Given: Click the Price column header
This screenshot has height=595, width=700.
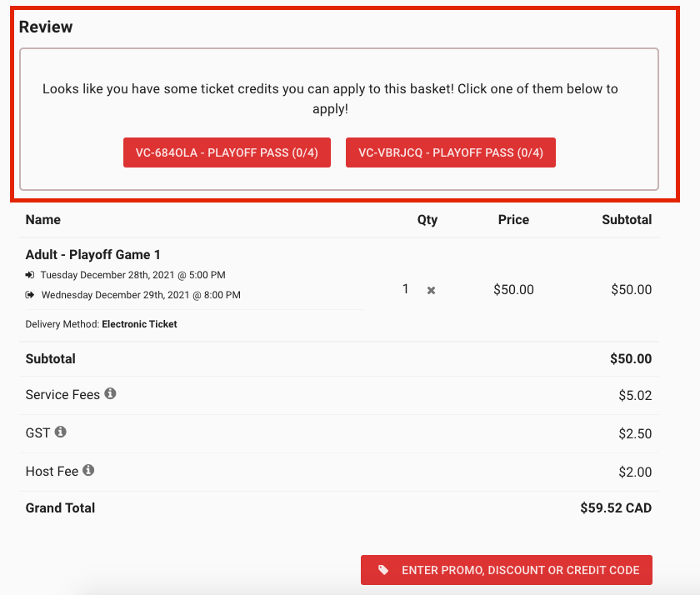Looking at the screenshot, I should tap(513, 220).
